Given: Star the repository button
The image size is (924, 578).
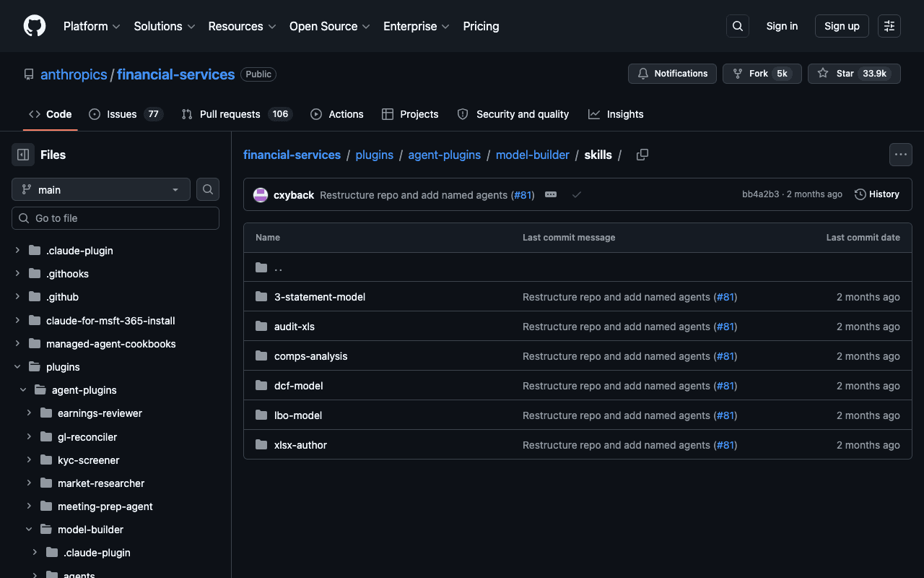Looking at the screenshot, I should point(854,74).
